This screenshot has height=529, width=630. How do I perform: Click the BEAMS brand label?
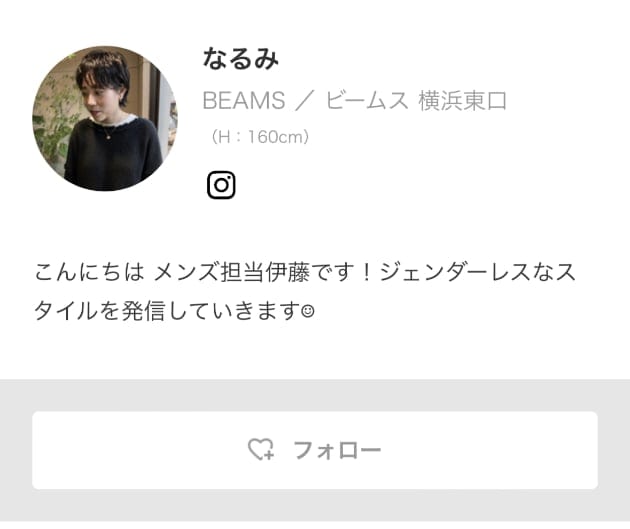tap(244, 100)
